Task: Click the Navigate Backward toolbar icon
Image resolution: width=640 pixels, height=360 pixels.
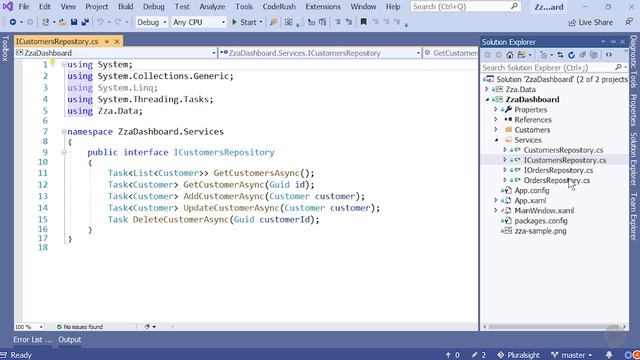Action: [13, 22]
